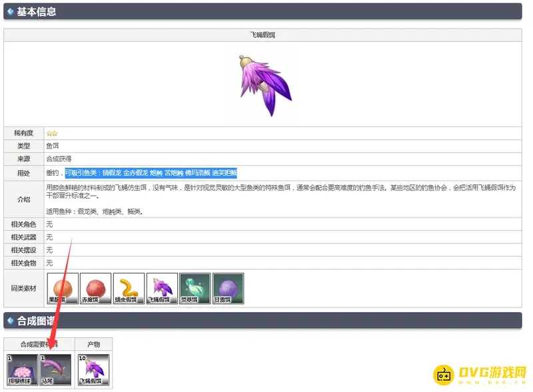
Task: Select the teal 荧藻饵 bait icon
Action: [195, 288]
